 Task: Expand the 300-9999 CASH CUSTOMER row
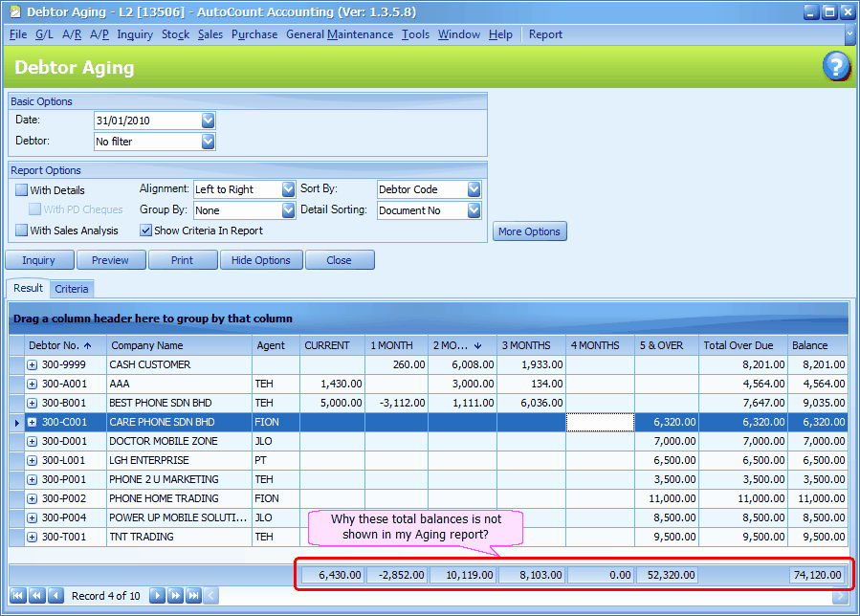click(32, 364)
